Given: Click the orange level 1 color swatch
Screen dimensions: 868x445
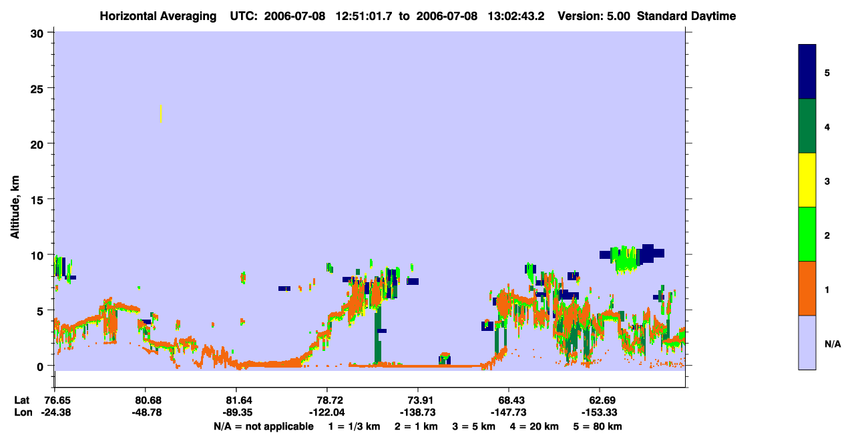Looking at the screenshot, I should 807,288.
